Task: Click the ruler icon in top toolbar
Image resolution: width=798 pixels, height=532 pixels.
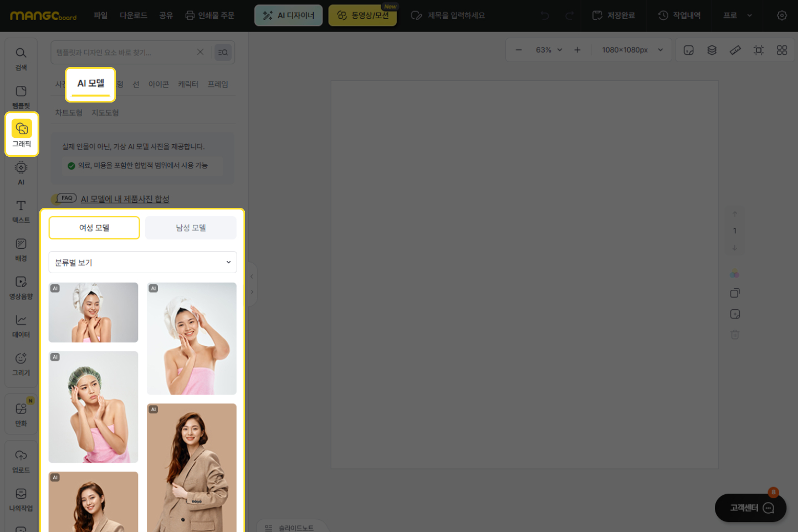Action: 735,50
